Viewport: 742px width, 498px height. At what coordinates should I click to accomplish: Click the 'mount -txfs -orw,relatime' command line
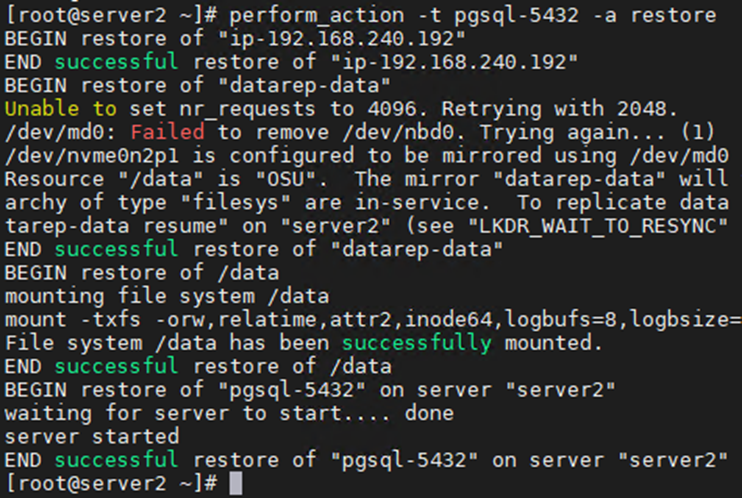[x=373, y=320]
